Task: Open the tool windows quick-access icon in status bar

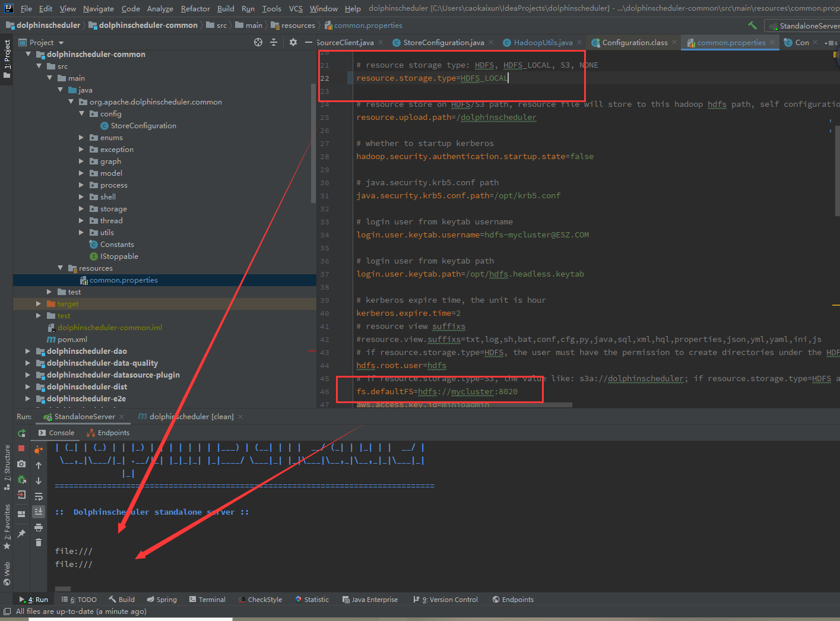Action: click(7, 611)
